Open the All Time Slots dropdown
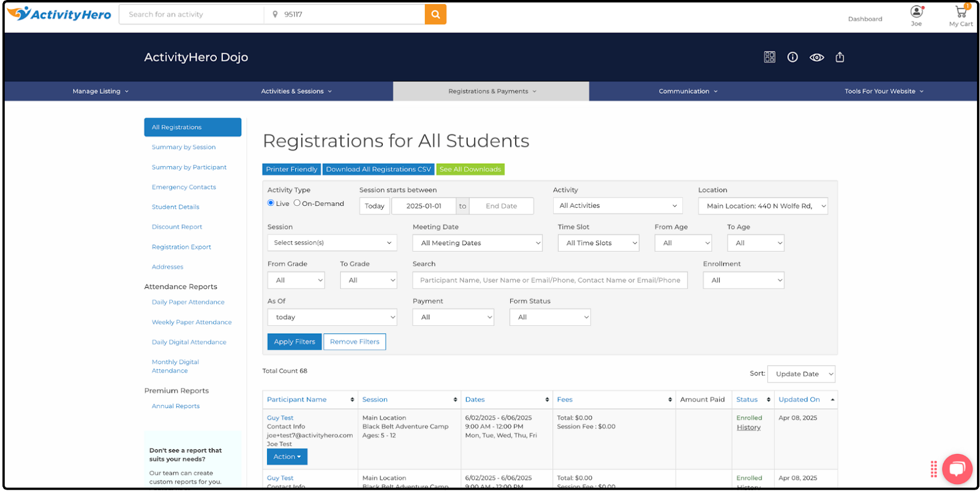 [x=598, y=243]
